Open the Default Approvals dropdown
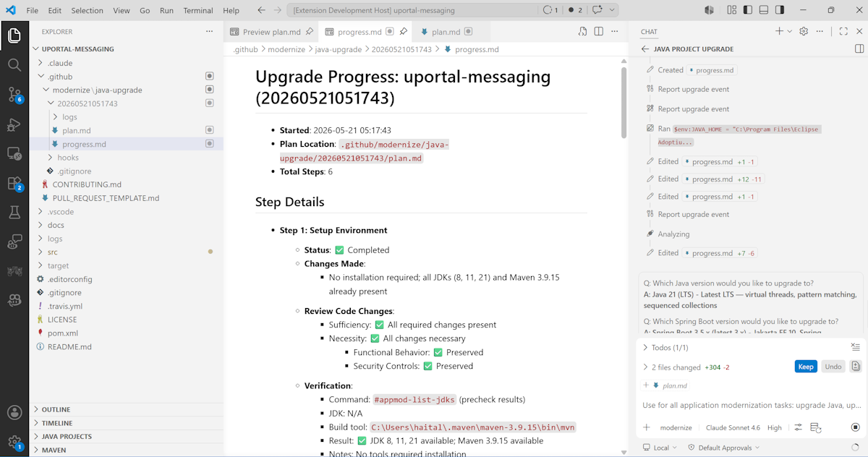The image size is (868, 457). (x=723, y=448)
